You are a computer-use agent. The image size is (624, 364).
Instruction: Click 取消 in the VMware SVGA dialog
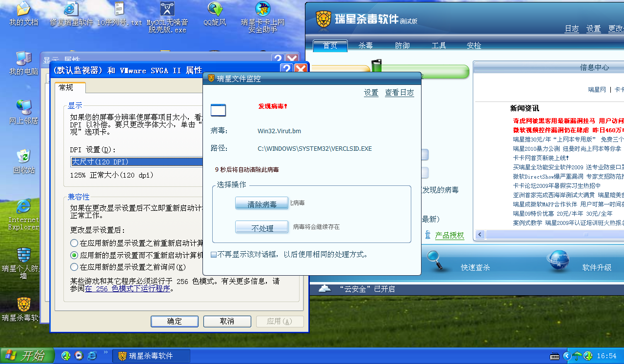click(x=227, y=321)
